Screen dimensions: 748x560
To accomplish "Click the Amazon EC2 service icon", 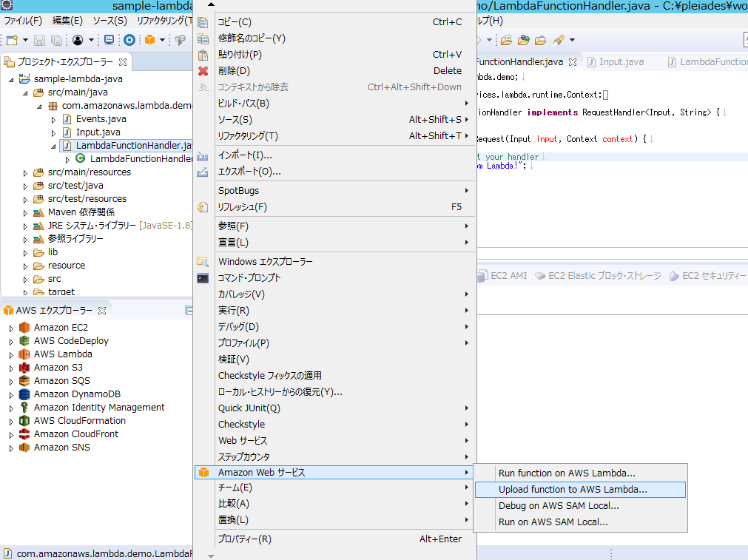I will pyautogui.click(x=24, y=328).
